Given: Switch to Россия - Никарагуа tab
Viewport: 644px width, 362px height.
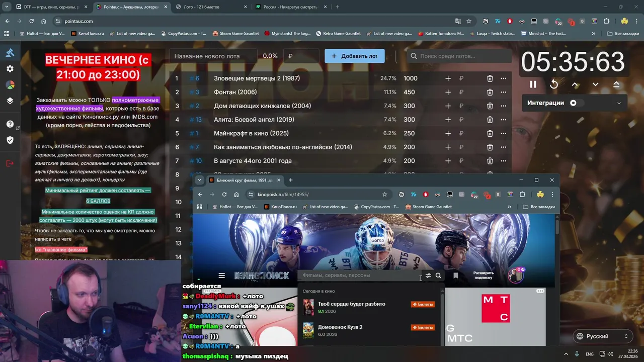Looking at the screenshot, I should click(290, 7).
